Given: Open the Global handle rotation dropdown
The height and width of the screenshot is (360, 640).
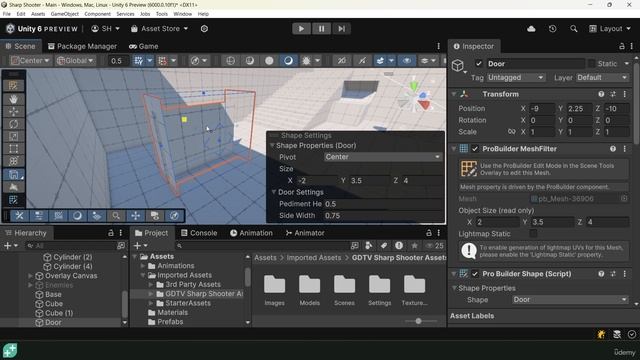Looking at the screenshot, I should pos(76,61).
